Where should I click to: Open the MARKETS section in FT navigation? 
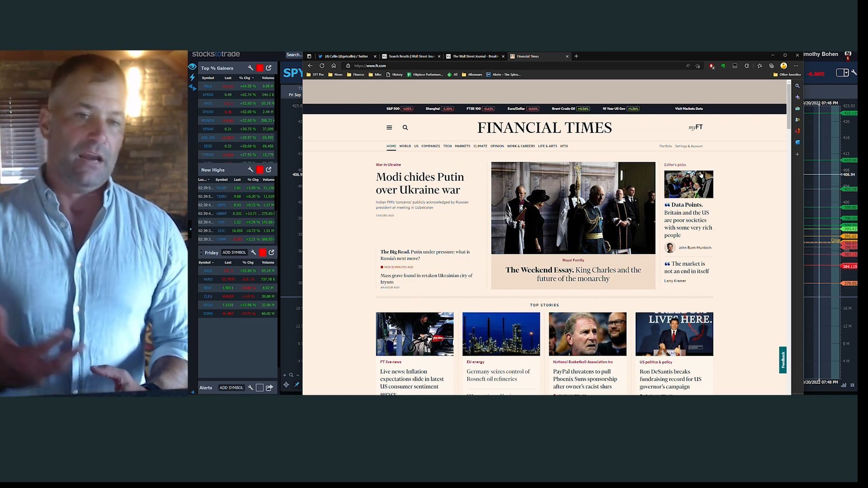coord(462,146)
